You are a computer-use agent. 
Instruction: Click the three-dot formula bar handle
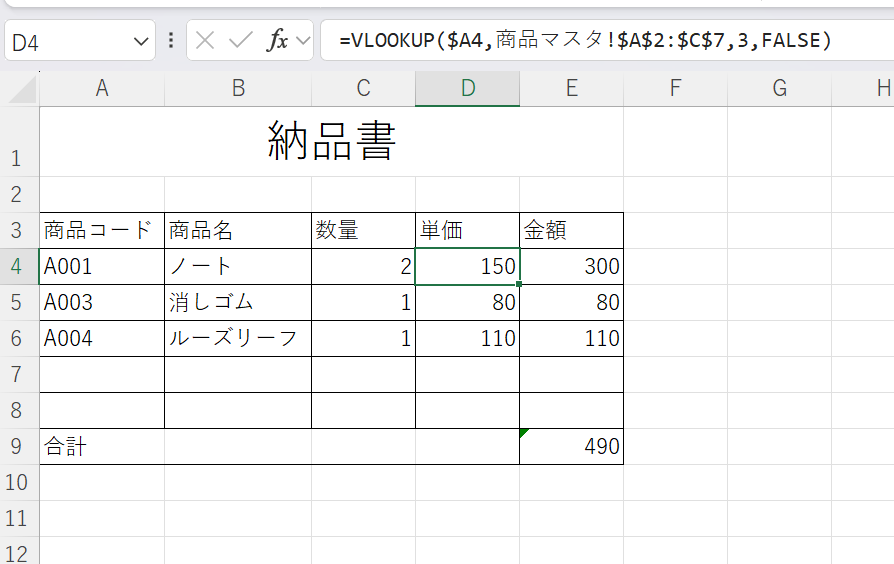tap(171, 40)
